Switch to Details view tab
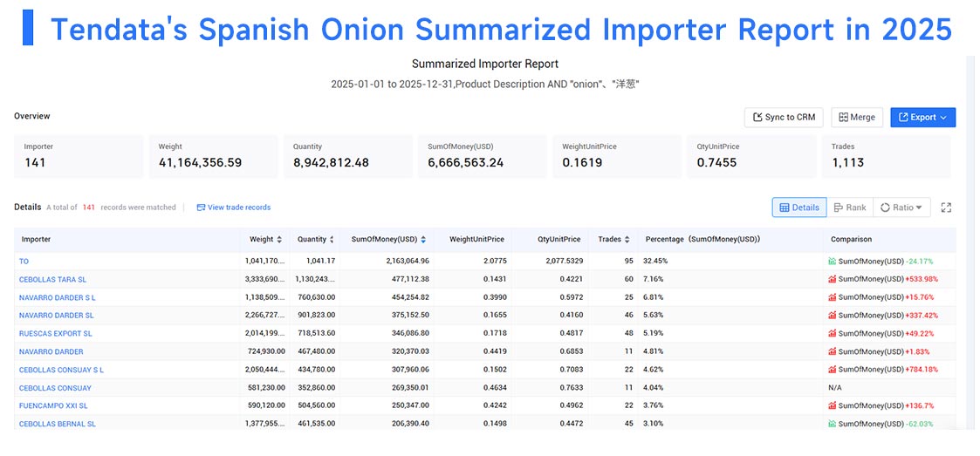Image resolution: width=980 pixels, height=456 pixels. [799, 208]
